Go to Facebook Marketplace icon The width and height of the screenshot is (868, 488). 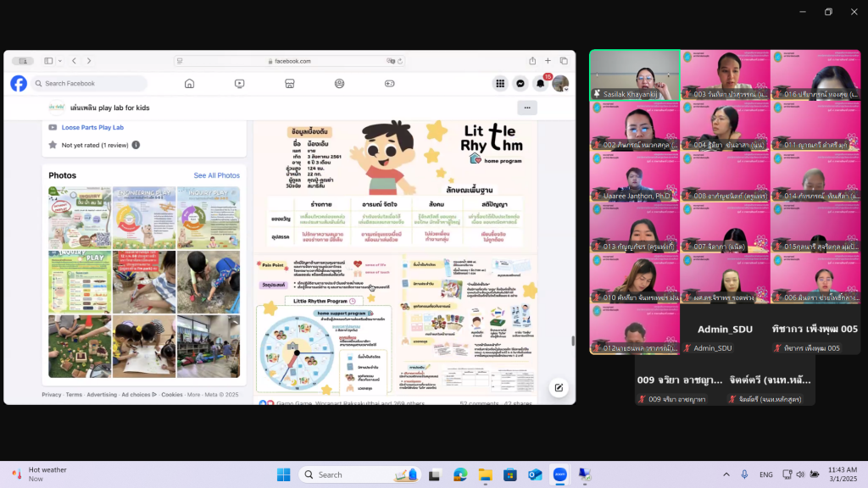(289, 84)
